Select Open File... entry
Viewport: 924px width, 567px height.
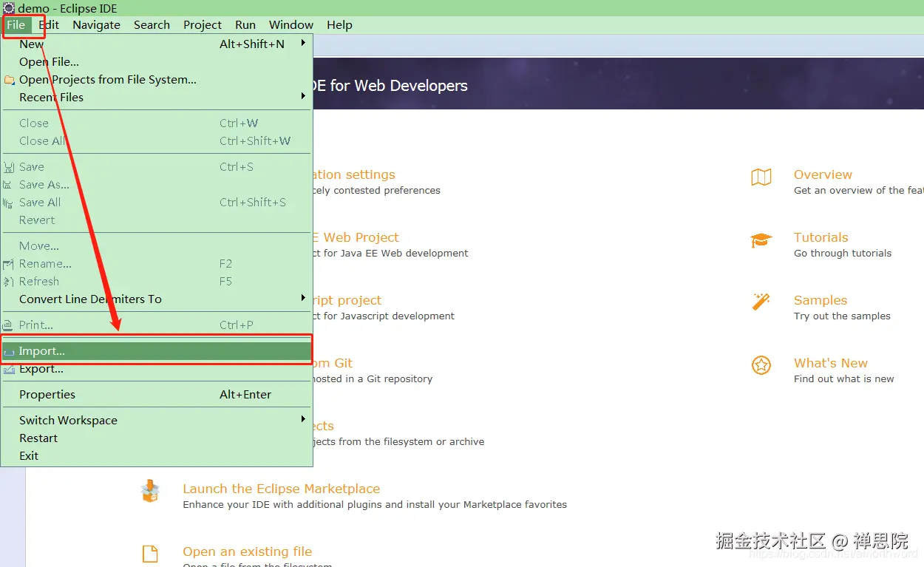click(156, 61)
